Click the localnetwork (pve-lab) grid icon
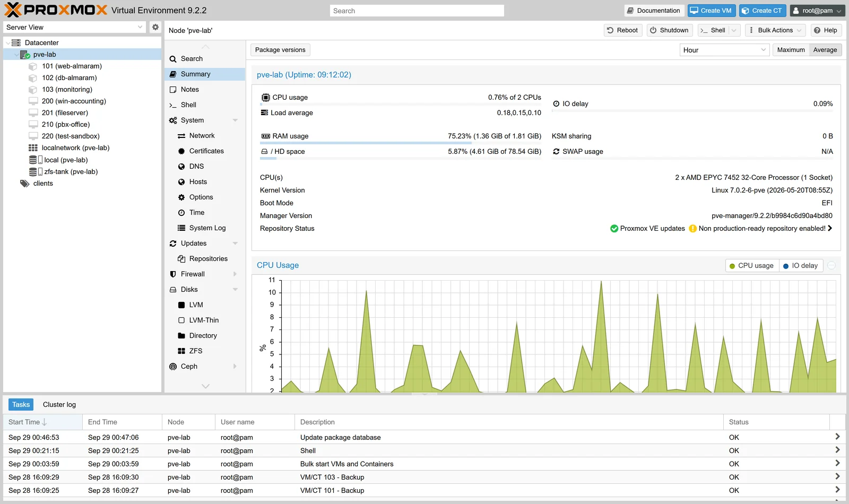The height and width of the screenshot is (504, 849). point(33,148)
